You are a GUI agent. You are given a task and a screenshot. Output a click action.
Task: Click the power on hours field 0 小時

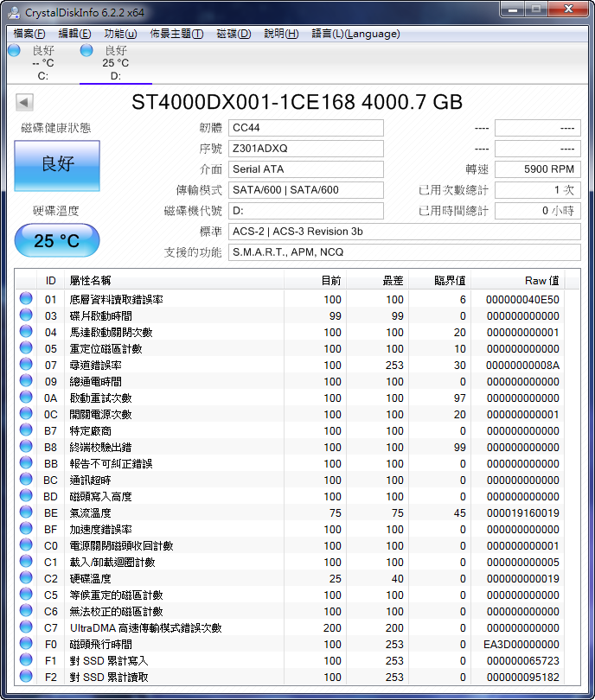538,211
